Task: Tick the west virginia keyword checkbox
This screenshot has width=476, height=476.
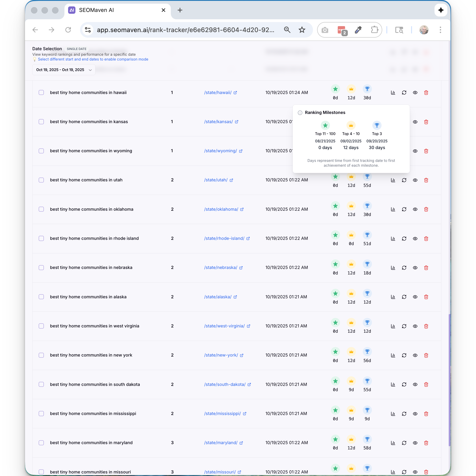Action: click(x=42, y=326)
